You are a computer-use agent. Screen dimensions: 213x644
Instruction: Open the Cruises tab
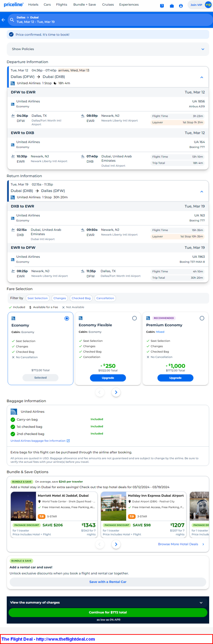coord(108,4)
